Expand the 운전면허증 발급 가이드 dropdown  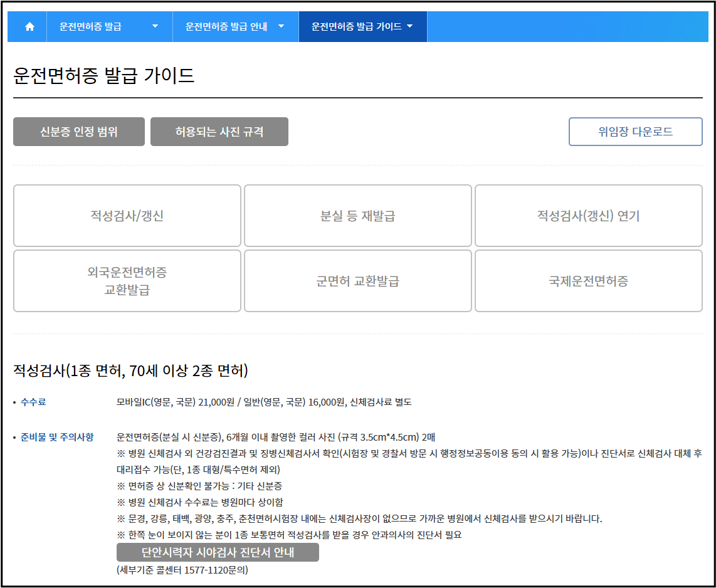click(x=410, y=26)
